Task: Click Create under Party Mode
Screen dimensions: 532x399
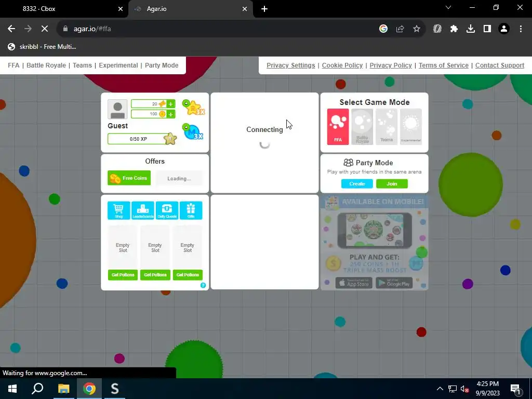Action: (357, 183)
